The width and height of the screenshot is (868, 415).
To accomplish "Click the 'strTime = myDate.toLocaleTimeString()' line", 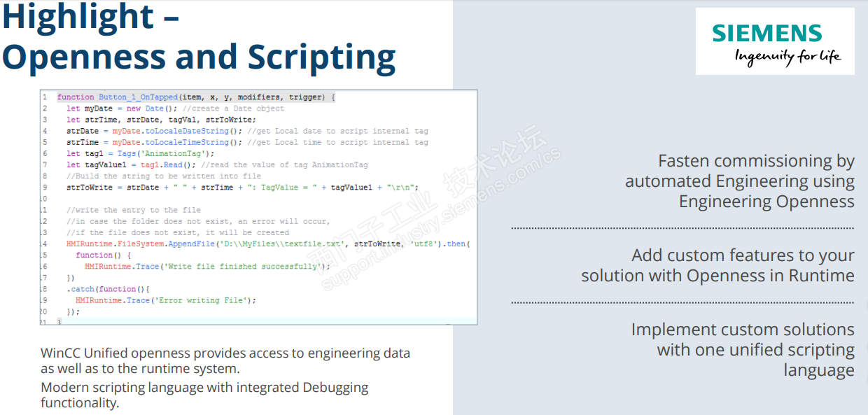I will click(247, 142).
